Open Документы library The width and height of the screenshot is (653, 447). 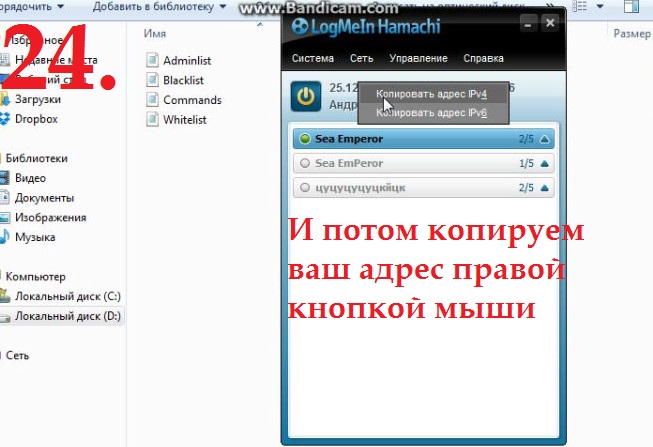click(x=44, y=198)
